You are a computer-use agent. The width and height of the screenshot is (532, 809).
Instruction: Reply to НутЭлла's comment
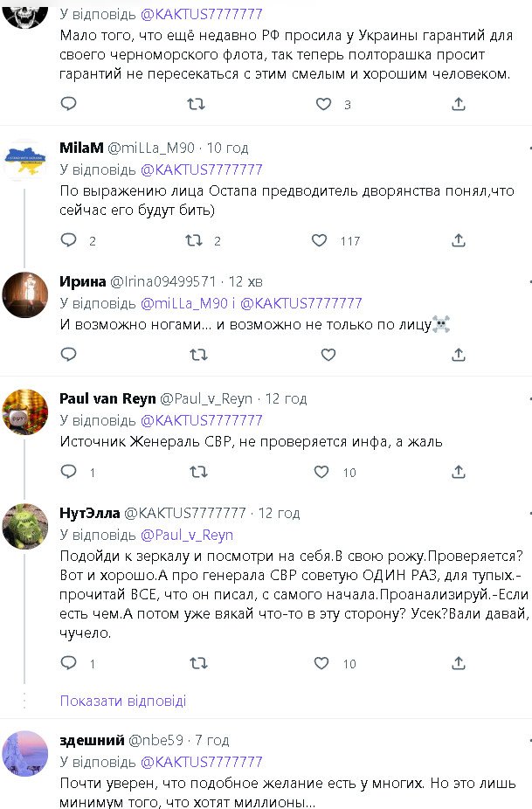tap(69, 663)
